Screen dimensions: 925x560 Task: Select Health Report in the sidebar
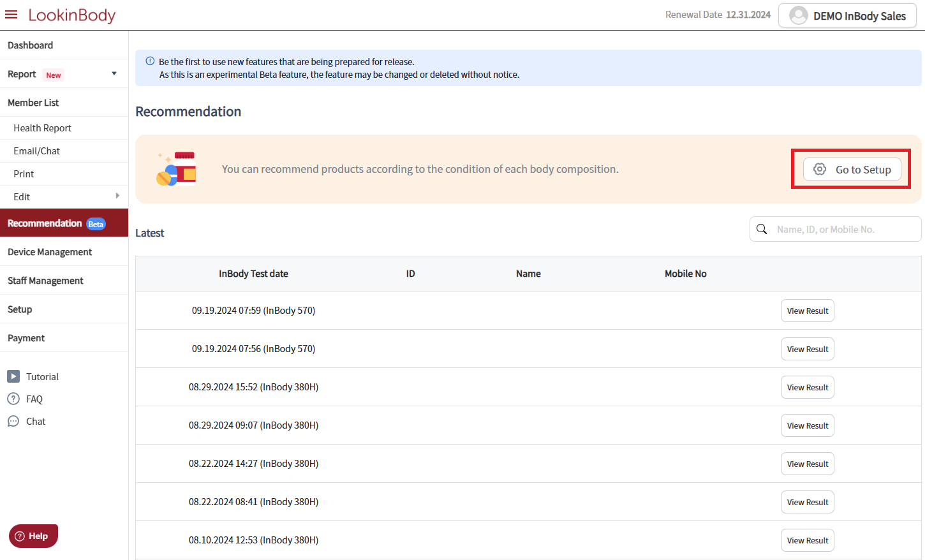pos(64,128)
